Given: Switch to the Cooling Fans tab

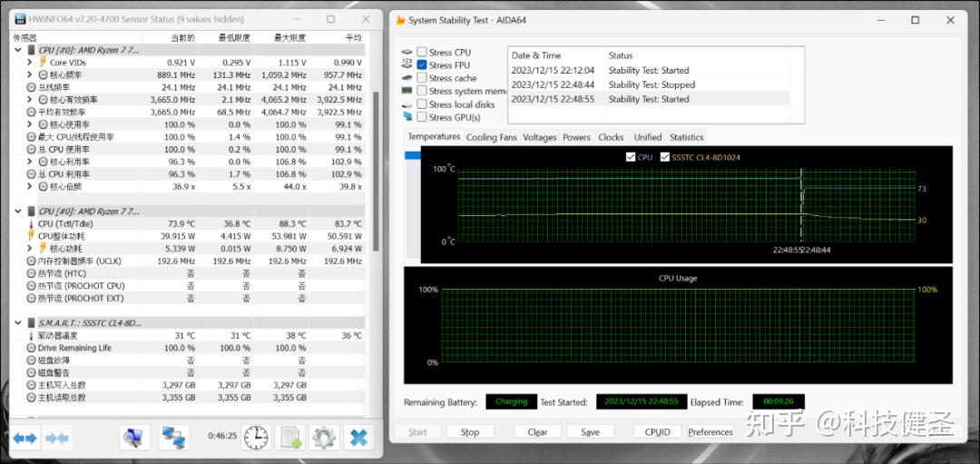Looking at the screenshot, I should pos(492,137).
